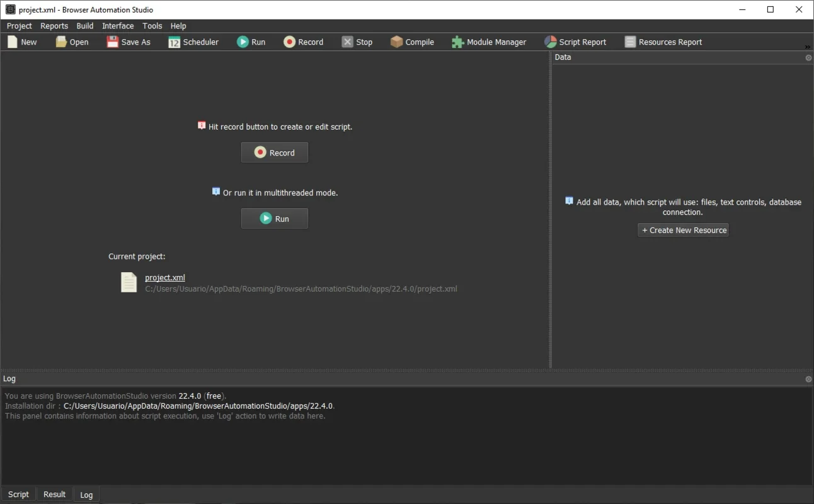The image size is (814, 504).
Task: Click the Create New Resource button
Action: (x=684, y=230)
